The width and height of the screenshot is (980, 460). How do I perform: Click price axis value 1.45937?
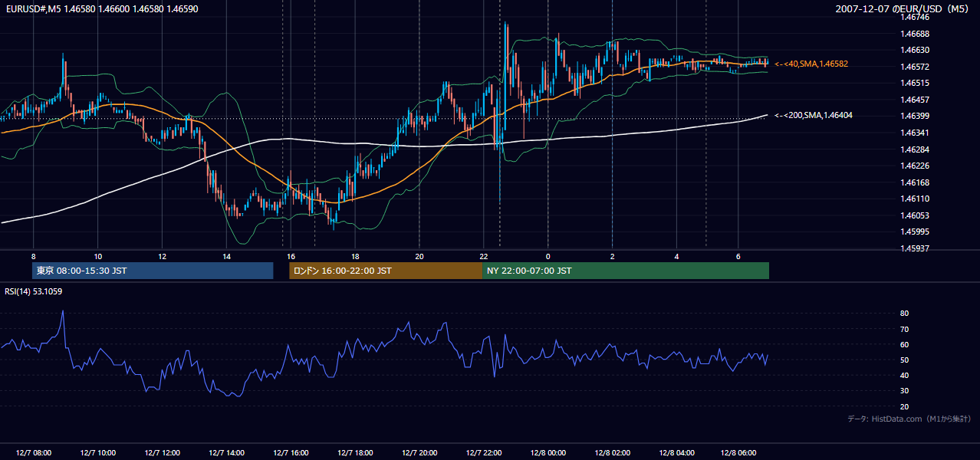click(x=914, y=248)
